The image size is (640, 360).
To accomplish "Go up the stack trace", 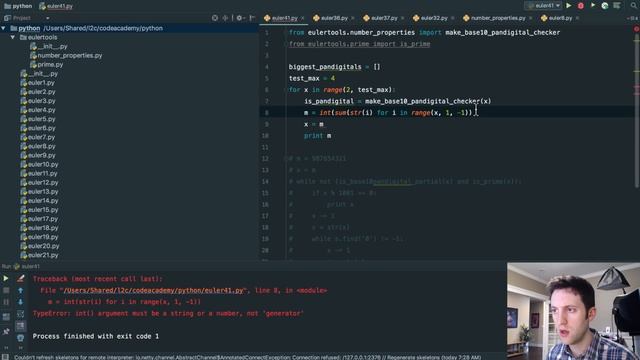I will [20, 291].
